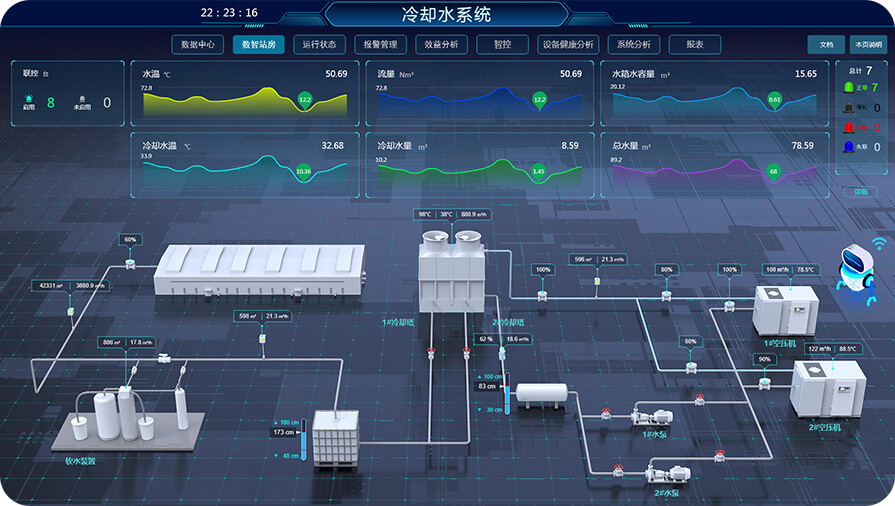Open the 数据中心 tab
This screenshot has height=506, width=895.
198,45
